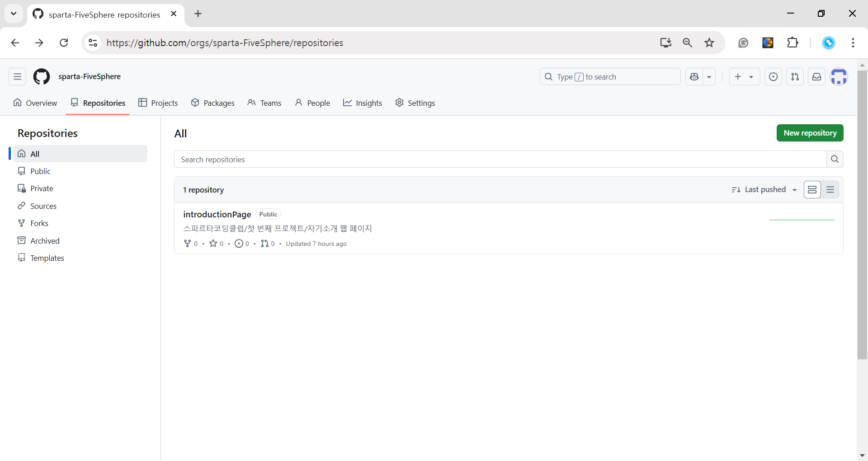
Task: Open the tab search dropdown arrow
Action: click(14, 14)
